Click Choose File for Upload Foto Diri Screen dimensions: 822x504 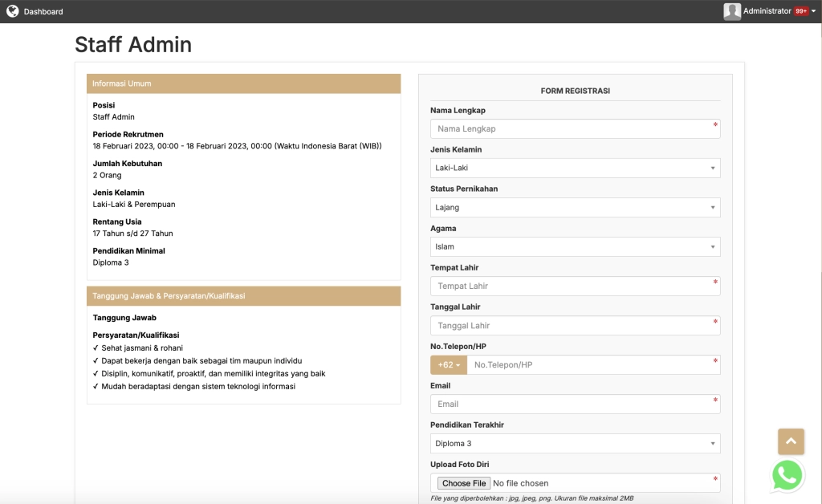point(464,483)
